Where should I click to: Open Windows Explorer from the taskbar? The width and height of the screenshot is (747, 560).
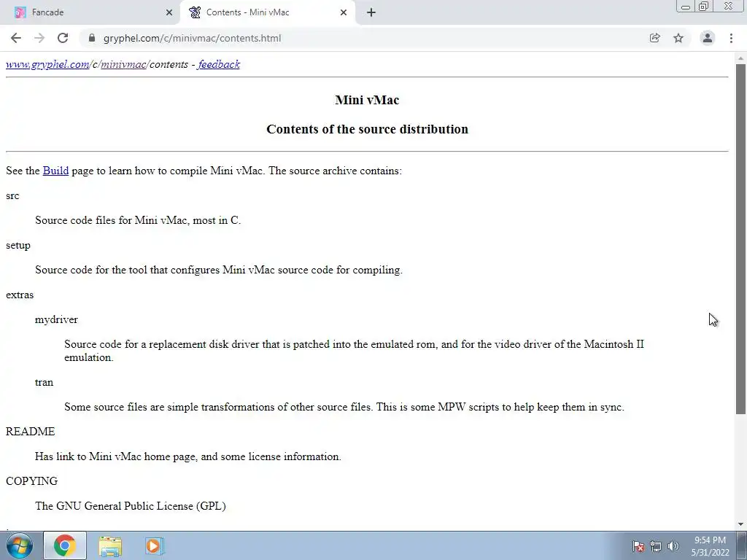(110, 545)
